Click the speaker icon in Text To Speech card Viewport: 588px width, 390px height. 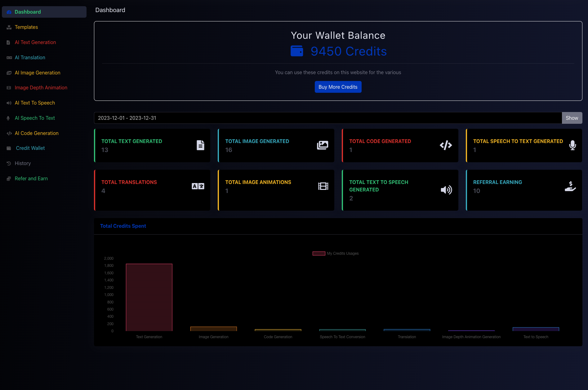446,190
